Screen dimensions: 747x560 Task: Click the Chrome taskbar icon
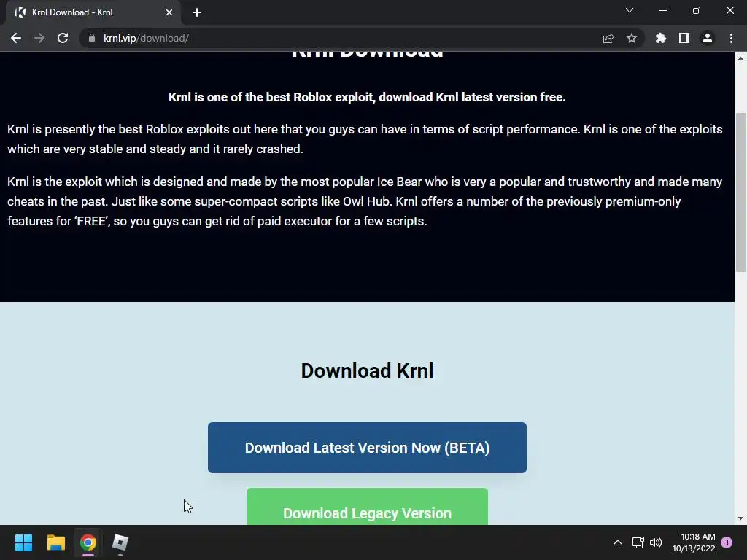88,542
